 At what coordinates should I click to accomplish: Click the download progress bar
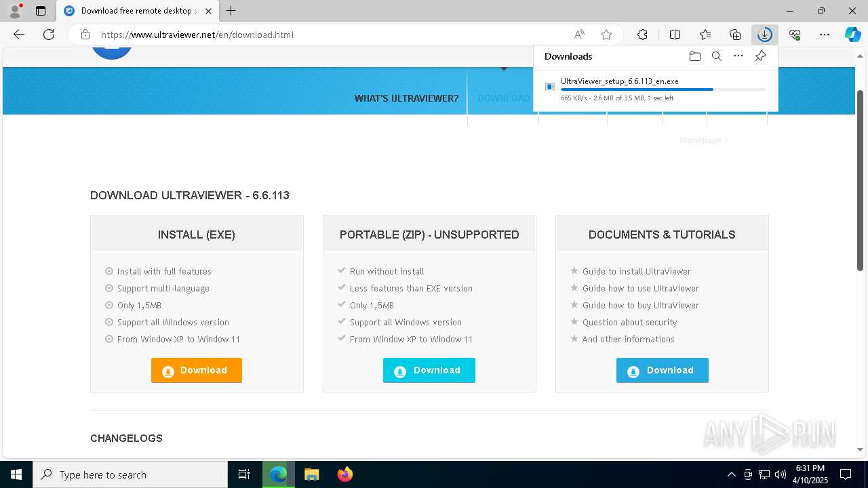(664, 89)
